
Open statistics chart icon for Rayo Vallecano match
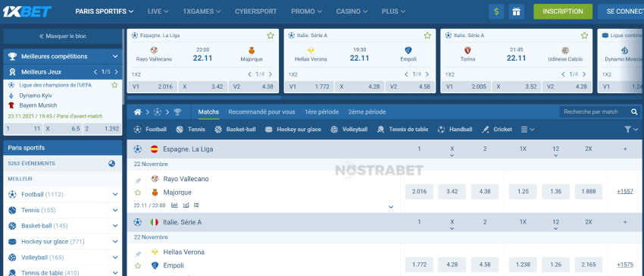click(174, 205)
